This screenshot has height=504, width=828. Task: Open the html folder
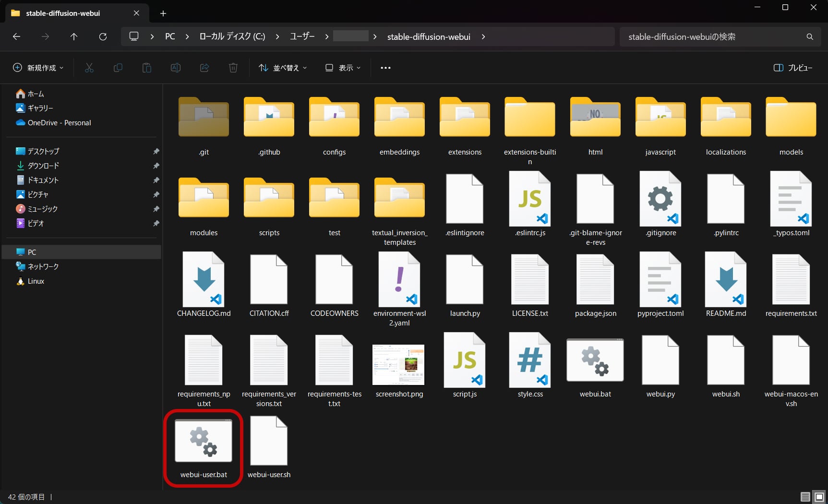[595, 126]
